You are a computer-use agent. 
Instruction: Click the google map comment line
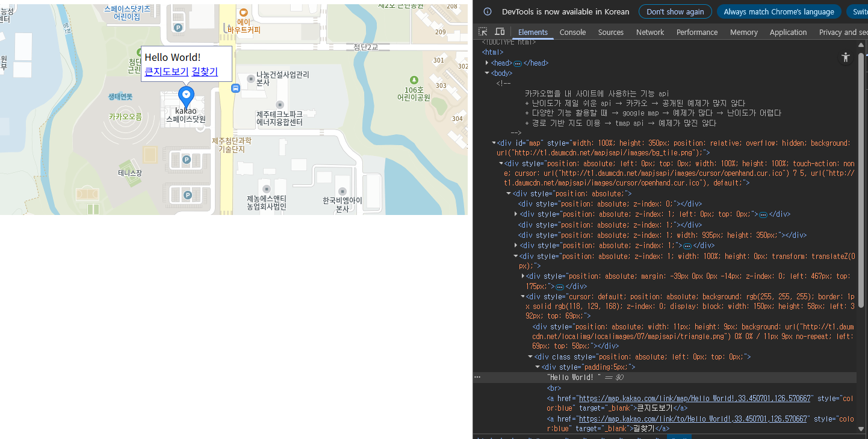coord(653,113)
